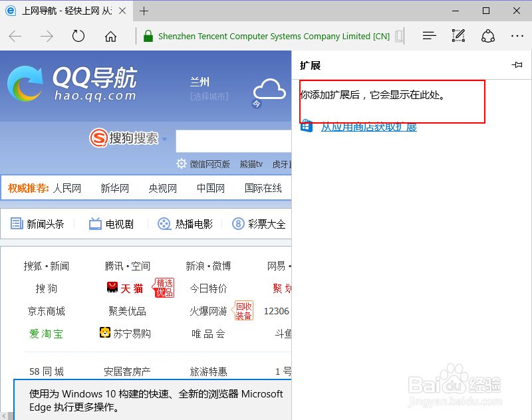Pin the 扩展 extensions pane
The height and width of the screenshot is (420, 532).
pos(517,64)
